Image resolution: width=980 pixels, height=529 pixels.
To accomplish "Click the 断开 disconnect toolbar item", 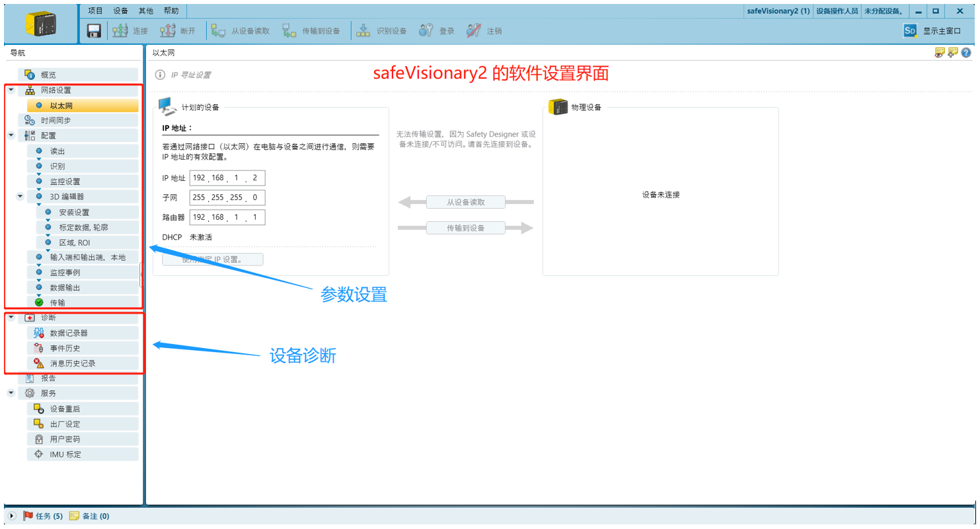I will [x=178, y=30].
